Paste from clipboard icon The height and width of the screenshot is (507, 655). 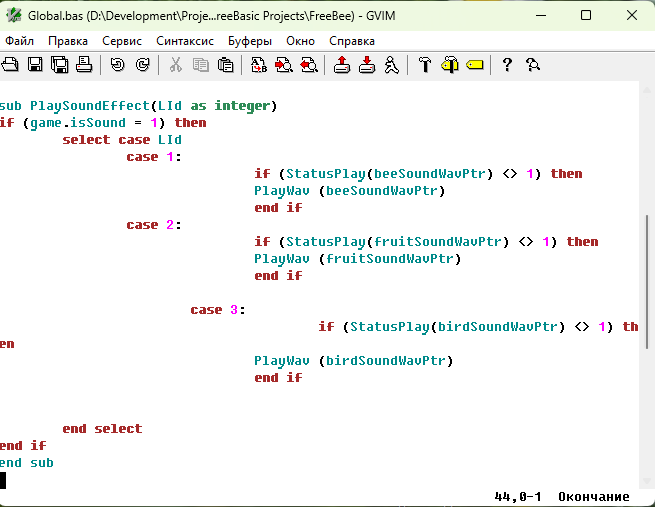226,65
